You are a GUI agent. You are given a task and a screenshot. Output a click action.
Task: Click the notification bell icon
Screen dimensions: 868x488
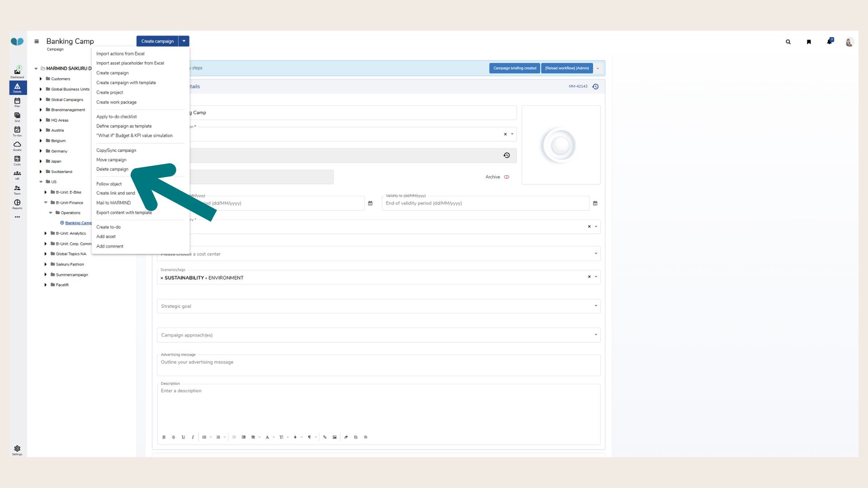pos(829,42)
